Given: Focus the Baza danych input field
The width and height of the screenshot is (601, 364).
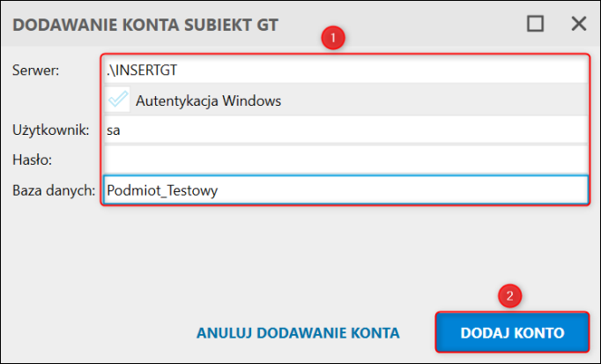Looking at the screenshot, I should (x=345, y=189).
